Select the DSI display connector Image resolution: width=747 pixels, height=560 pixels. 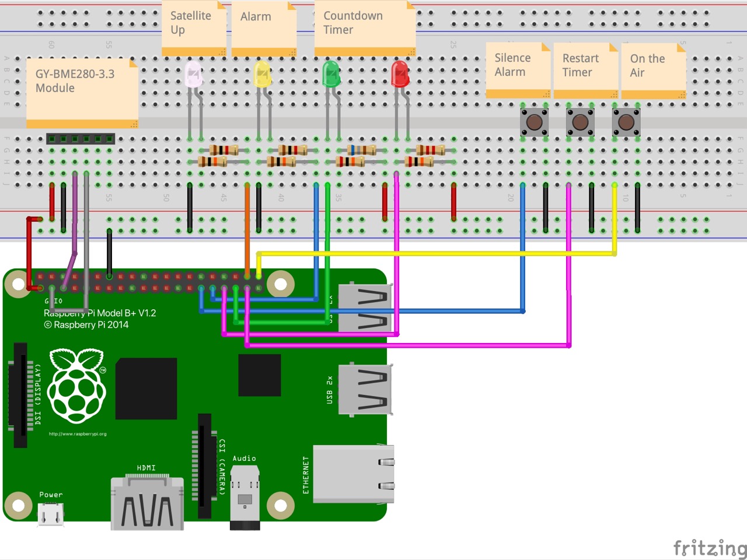pyautogui.click(x=20, y=395)
